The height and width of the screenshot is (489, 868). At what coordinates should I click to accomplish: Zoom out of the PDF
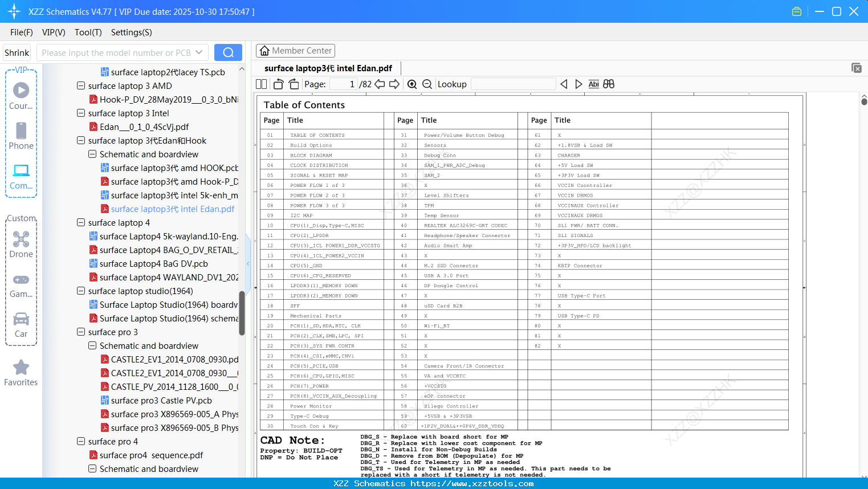427,84
